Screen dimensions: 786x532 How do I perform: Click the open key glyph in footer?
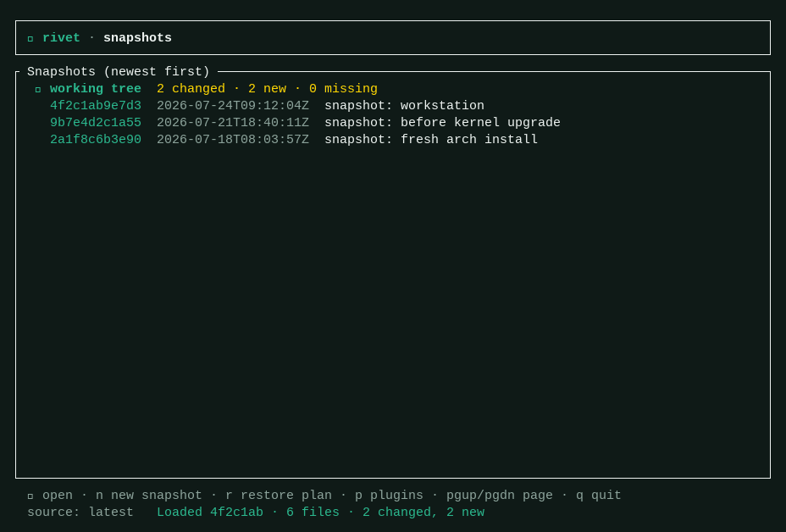[30, 496]
